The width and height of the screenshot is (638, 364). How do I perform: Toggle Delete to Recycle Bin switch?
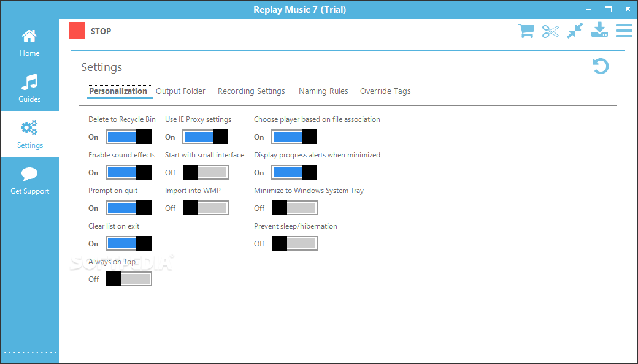tap(129, 137)
